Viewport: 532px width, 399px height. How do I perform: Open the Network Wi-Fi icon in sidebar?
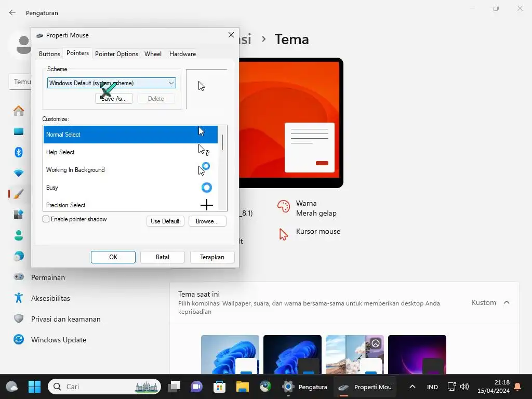pos(19,173)
